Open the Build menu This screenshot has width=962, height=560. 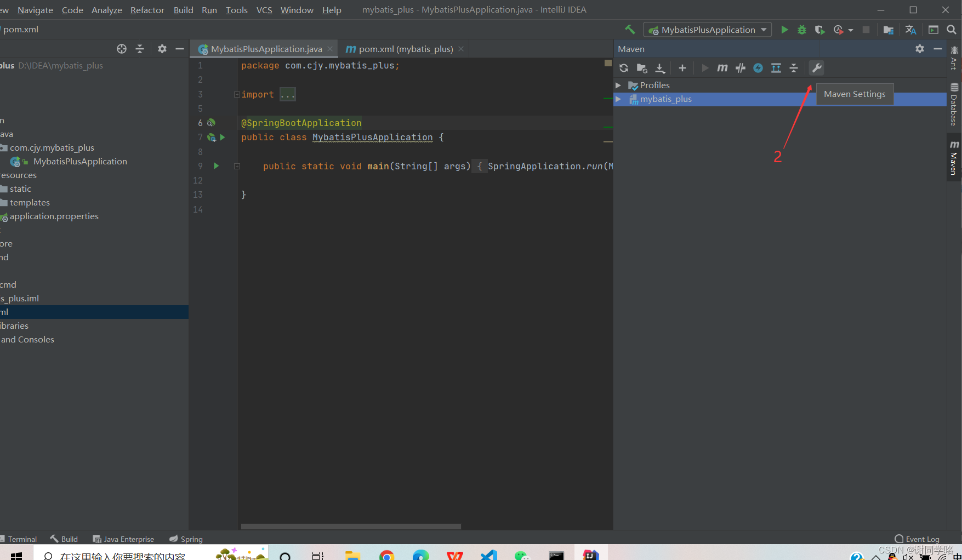[184, 10]
